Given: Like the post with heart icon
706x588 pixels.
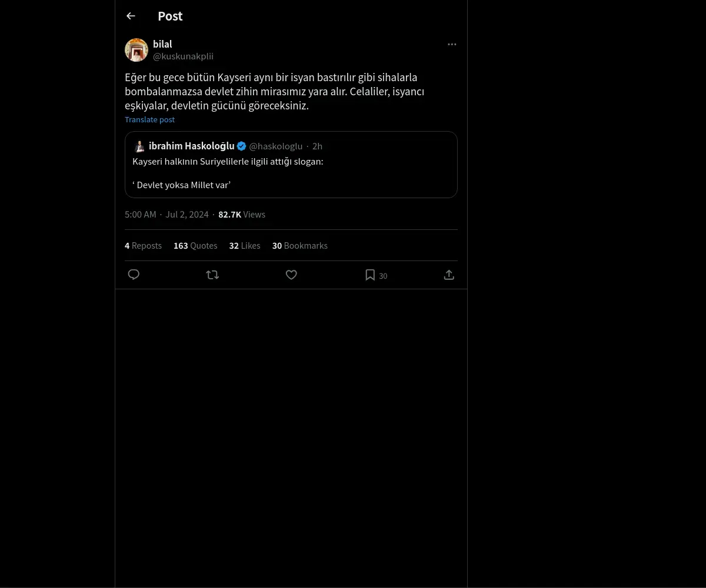Looking at the screenshot, I should 291,275.
